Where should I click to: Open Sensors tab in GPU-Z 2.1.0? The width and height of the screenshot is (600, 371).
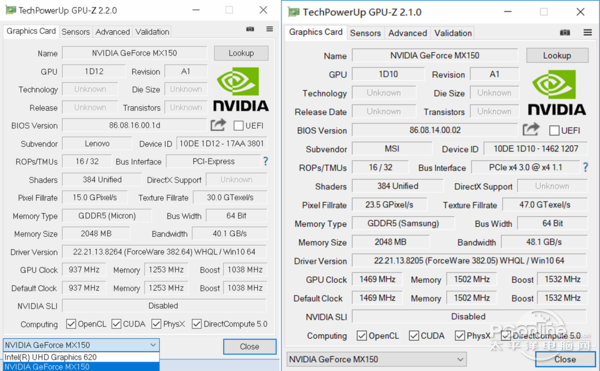coord(365,33)
